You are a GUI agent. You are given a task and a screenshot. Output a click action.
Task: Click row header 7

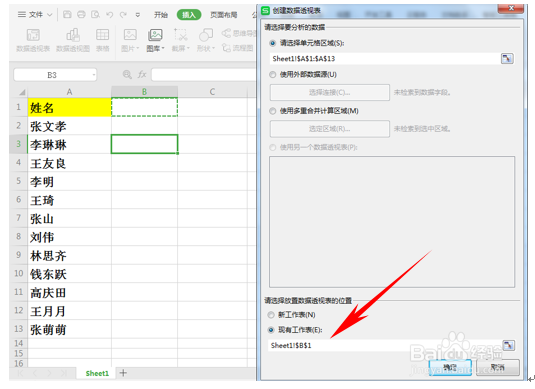(18, 218)
